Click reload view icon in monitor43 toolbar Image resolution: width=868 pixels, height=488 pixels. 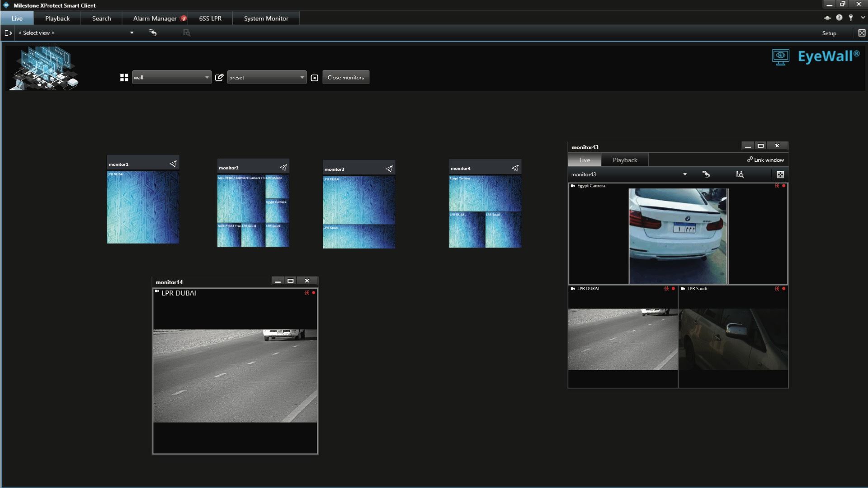(706, 174)
